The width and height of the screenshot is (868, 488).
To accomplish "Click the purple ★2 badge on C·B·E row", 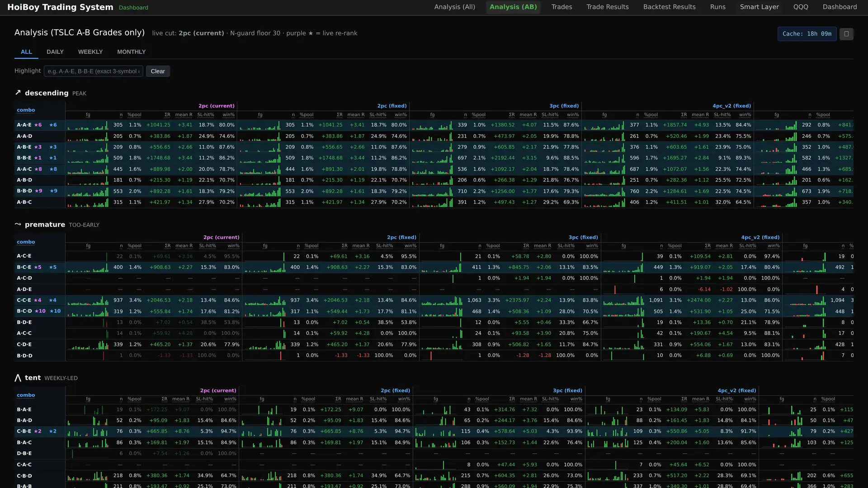I will click(x=38, y=432).
